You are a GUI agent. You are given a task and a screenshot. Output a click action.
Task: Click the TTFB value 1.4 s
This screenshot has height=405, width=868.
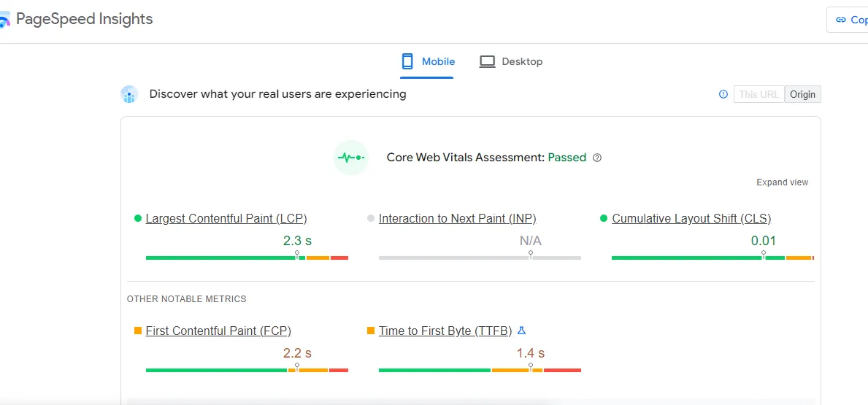[530, 353]
